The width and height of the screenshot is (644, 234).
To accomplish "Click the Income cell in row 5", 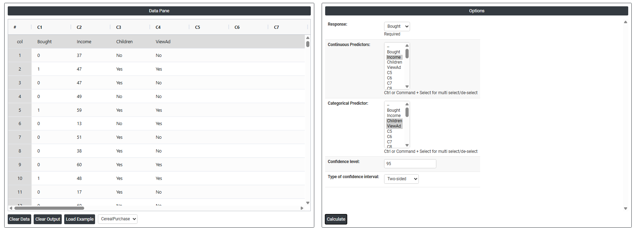I will 79,110.
